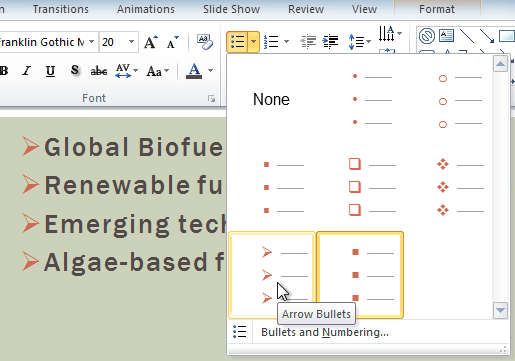Select the Text Box shape icon
Viewport: 515px width, 361px height.
(x=446, y=36)
